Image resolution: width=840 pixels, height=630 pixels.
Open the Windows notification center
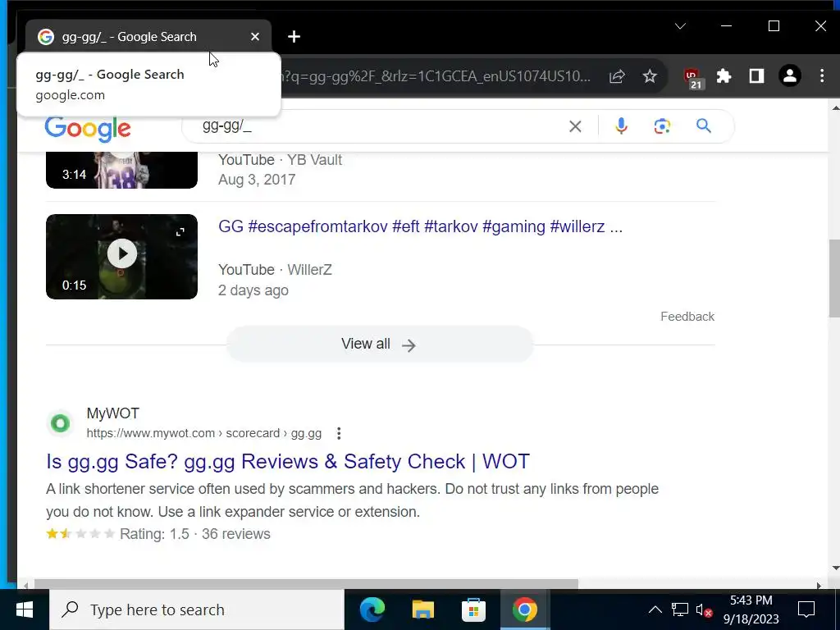(806, 609)
